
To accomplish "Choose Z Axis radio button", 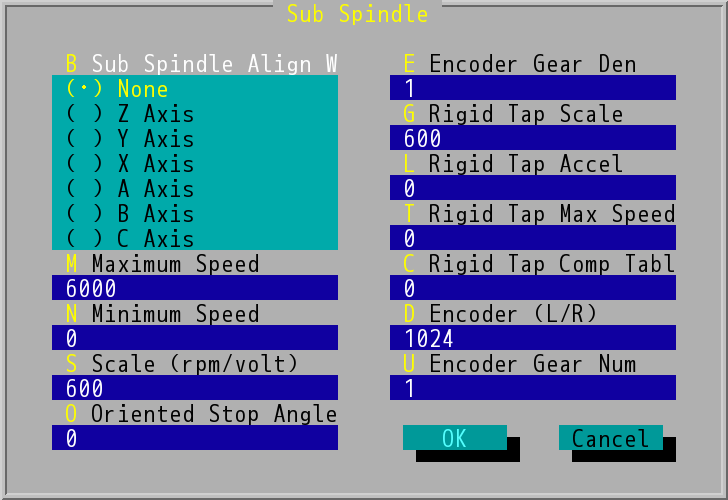I will tap(130, 113).
